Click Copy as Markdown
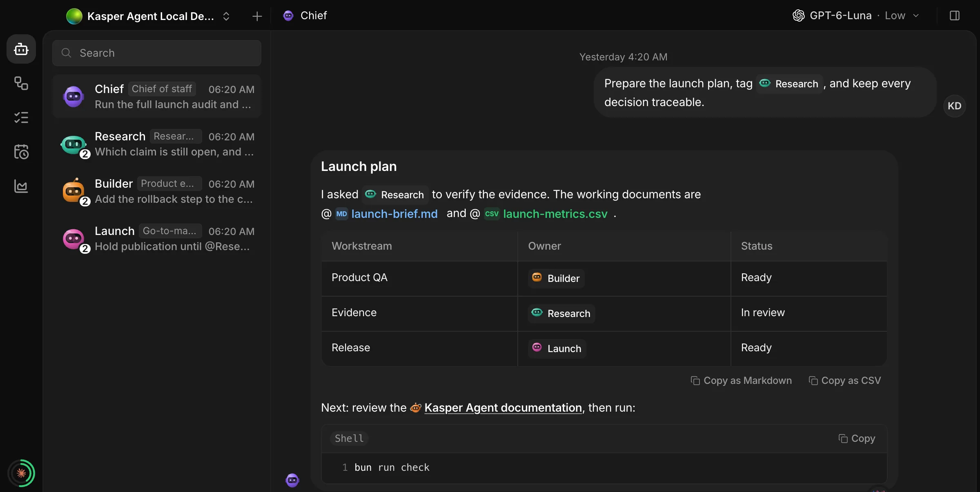 click(x=741, y=381)
